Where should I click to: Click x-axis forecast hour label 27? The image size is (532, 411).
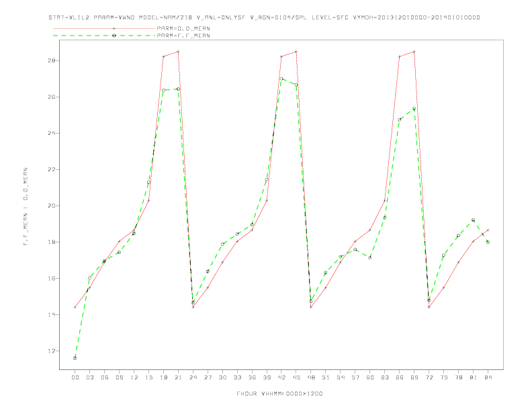tap(208, 377)
